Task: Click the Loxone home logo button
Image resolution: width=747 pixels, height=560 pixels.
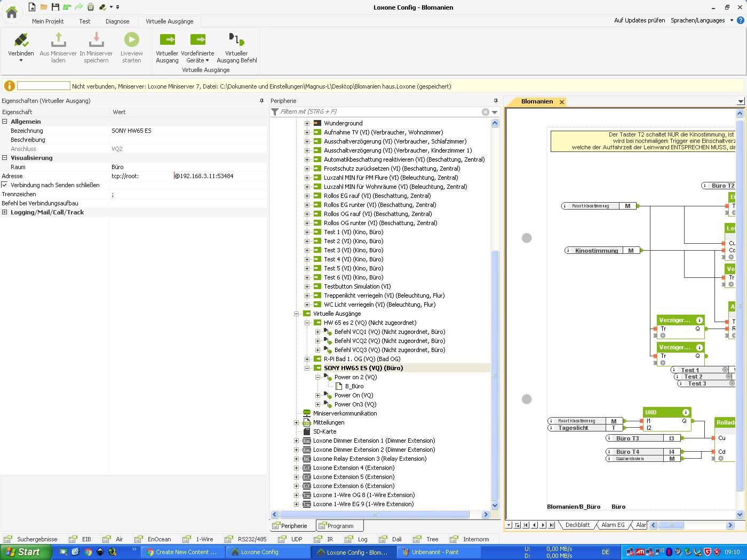Action: click(12, 12)
